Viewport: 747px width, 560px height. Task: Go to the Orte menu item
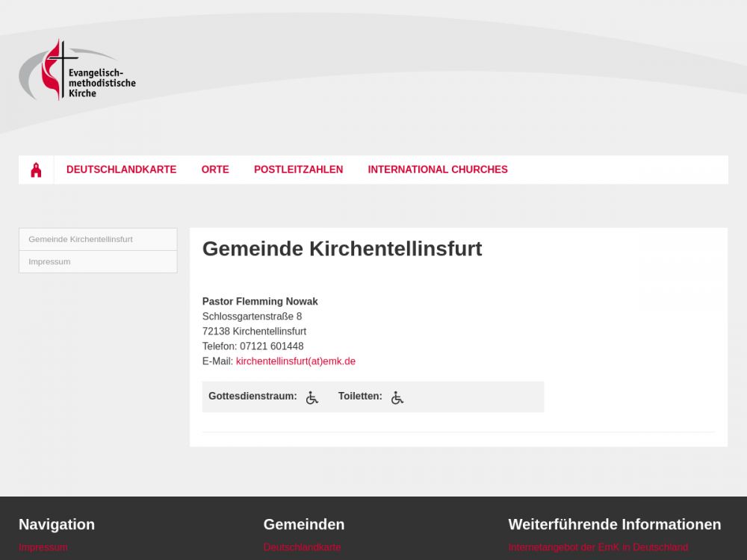point(215,169)
